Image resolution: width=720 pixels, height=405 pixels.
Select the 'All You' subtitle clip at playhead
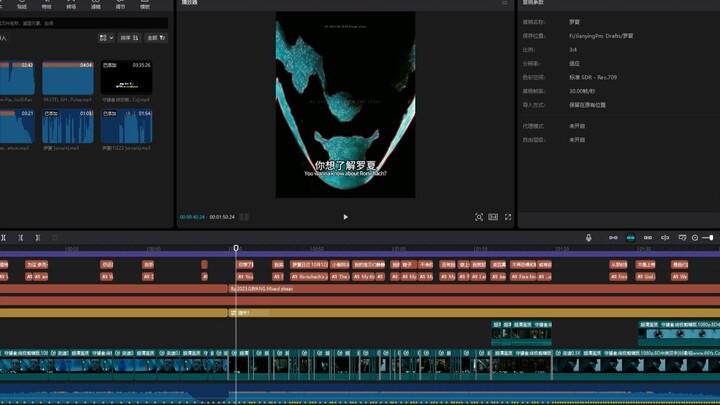tap(245, 276)
